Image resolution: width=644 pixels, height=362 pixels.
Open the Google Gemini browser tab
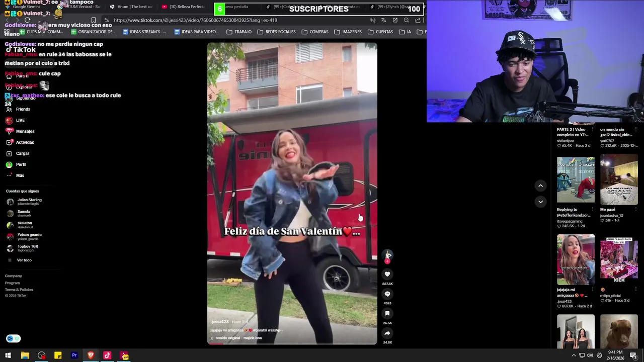25,7
